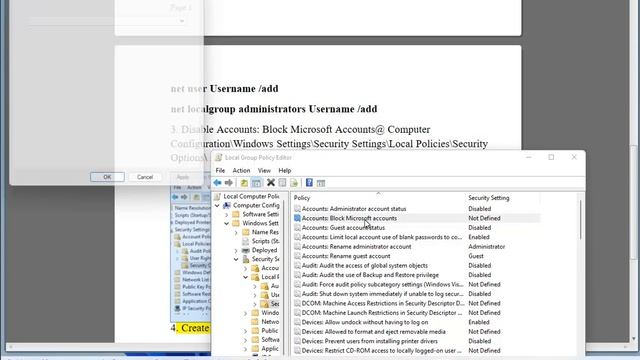The height and width of the screenshot is (360, 640).
Task: Select the Windows Settings tree label
Action: click(260, 223)
